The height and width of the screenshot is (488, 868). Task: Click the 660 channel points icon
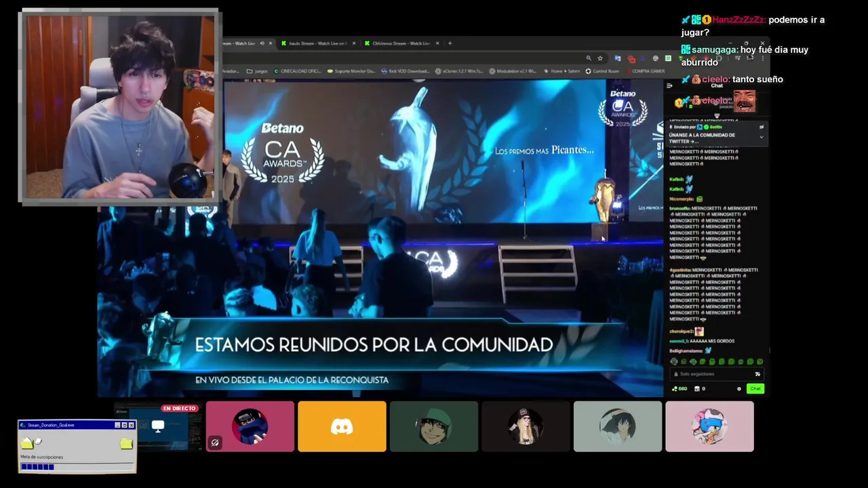click(x=679, y=388)
